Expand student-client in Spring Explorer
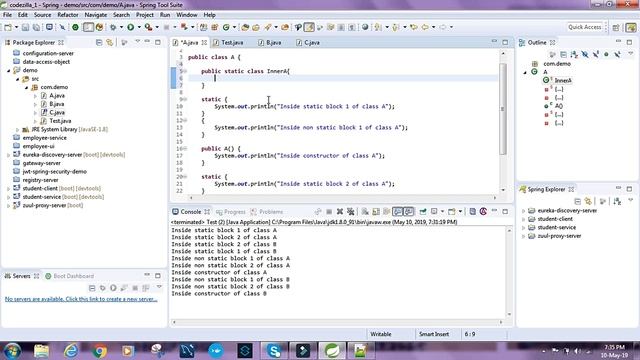Screen dimensions: 640x360 [524, 219]
